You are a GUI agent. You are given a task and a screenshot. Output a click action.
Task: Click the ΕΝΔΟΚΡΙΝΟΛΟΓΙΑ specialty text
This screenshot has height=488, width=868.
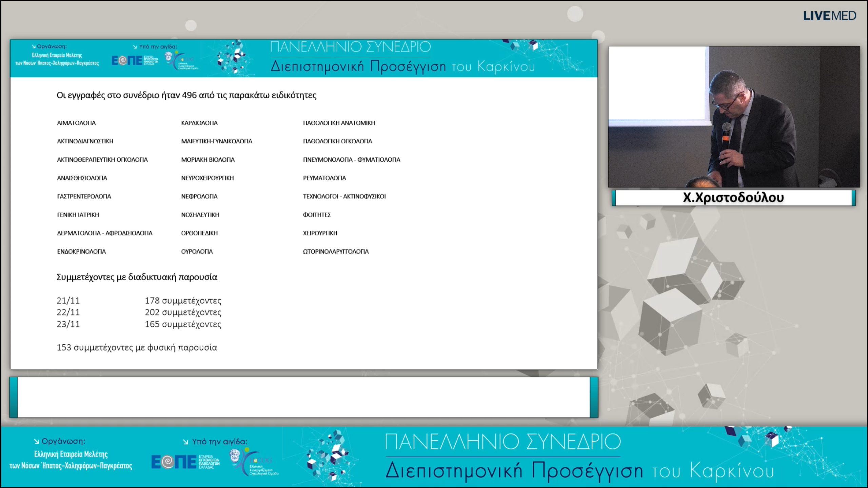pos(81,251)
